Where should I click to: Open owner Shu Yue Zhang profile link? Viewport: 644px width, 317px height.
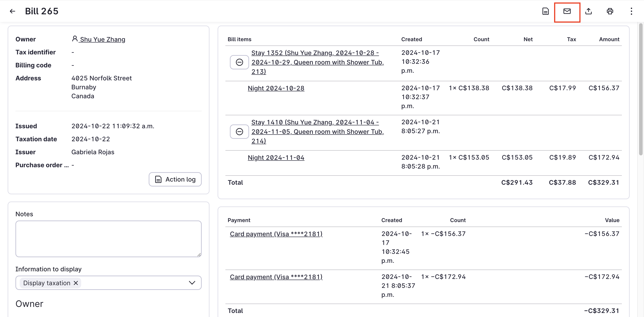point(102,40)
